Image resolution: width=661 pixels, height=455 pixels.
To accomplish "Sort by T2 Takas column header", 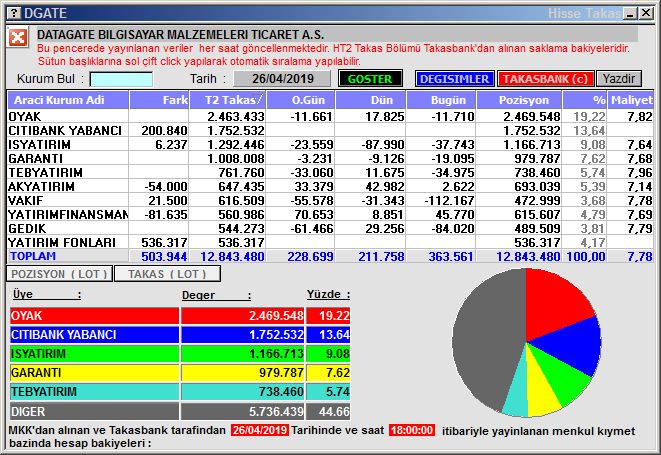I will coord(228,100).
